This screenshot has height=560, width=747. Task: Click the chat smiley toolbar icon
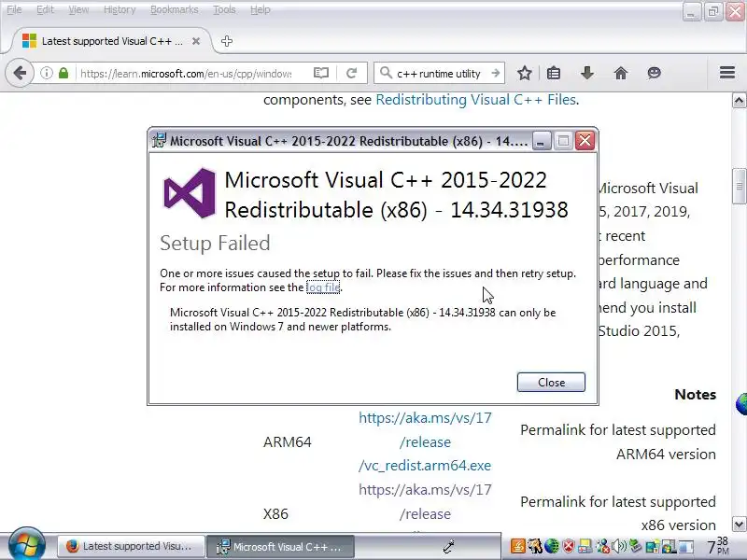[x=655, y=74]
